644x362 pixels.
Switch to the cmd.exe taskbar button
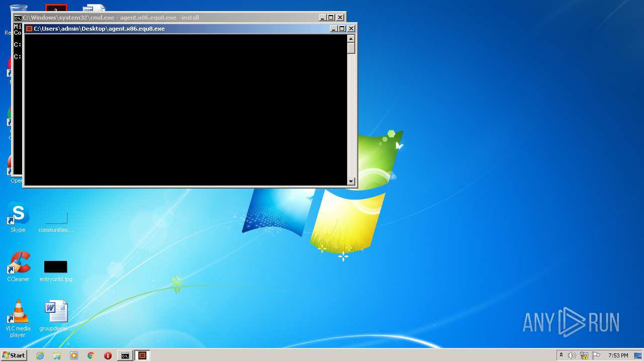pos(125,355)
